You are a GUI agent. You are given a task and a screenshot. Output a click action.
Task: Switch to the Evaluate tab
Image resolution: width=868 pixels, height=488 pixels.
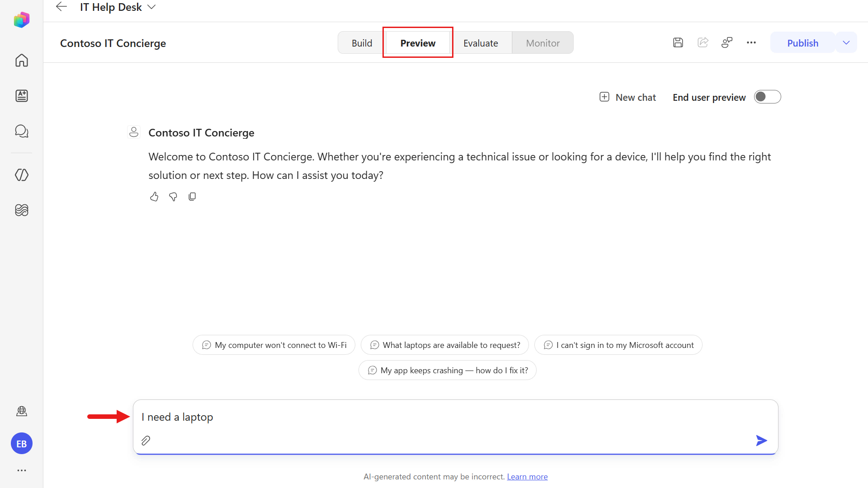(x=481, y=43)
